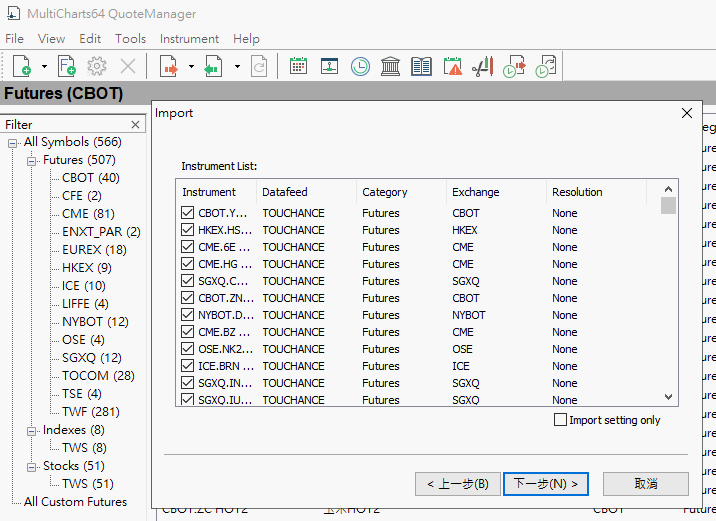
Task: Collapse the Indexes (8) tree node
Action: 32,431
